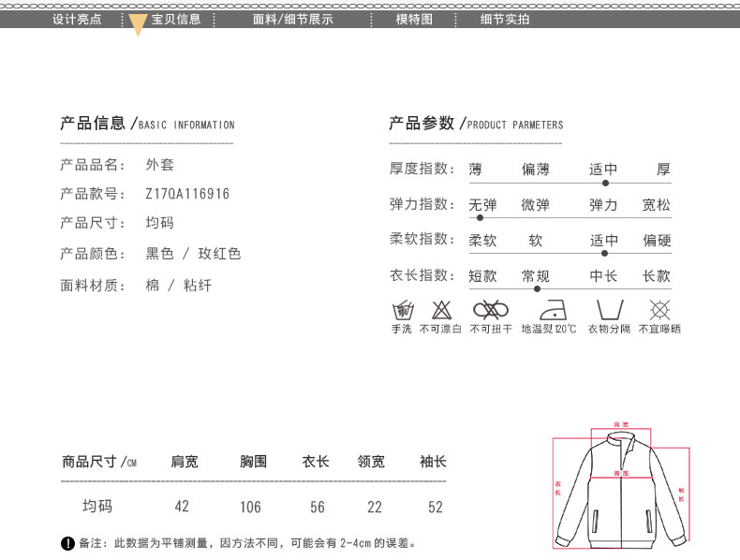Screen dimensions: 740x560
Task: Open the 设计亮点 tab
Action: pos(77,19)
